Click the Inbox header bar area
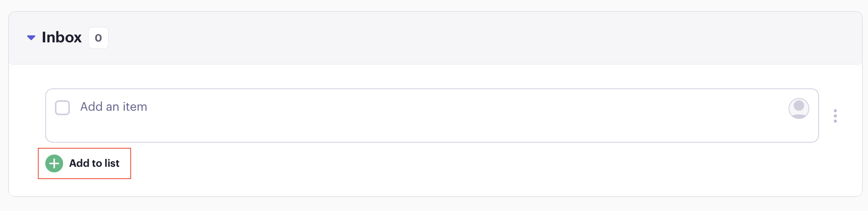This screenshot has height=211, width=868. pyautogui.click(x=446, y=38)
